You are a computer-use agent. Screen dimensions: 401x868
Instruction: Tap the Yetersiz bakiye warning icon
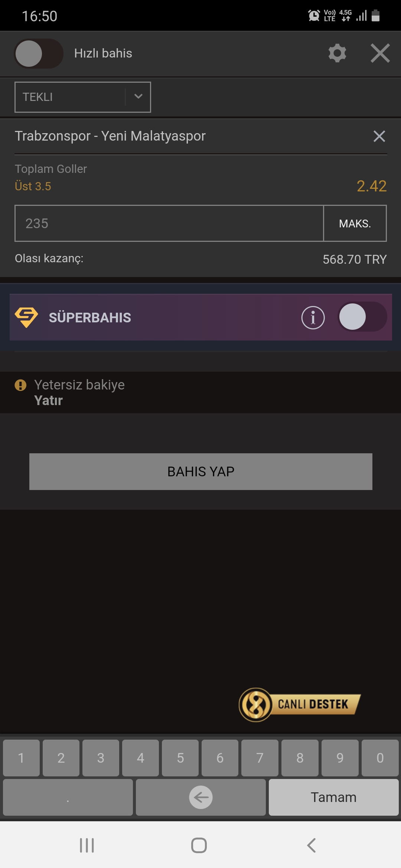point(20,385)
